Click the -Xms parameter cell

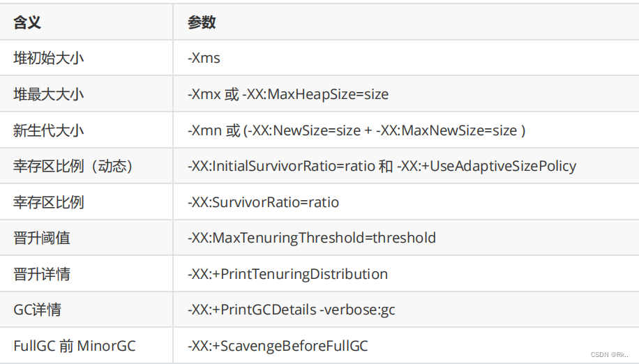[x=204, y=58]
